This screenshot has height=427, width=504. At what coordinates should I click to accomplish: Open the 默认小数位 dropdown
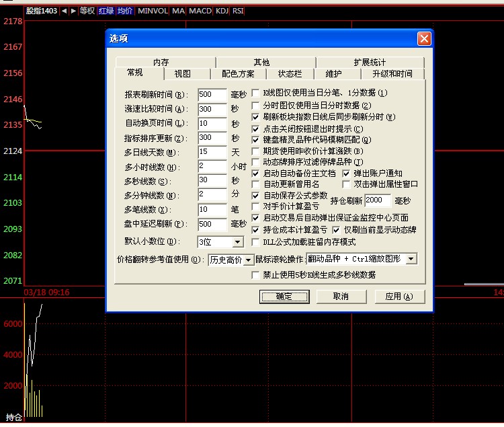237,241
